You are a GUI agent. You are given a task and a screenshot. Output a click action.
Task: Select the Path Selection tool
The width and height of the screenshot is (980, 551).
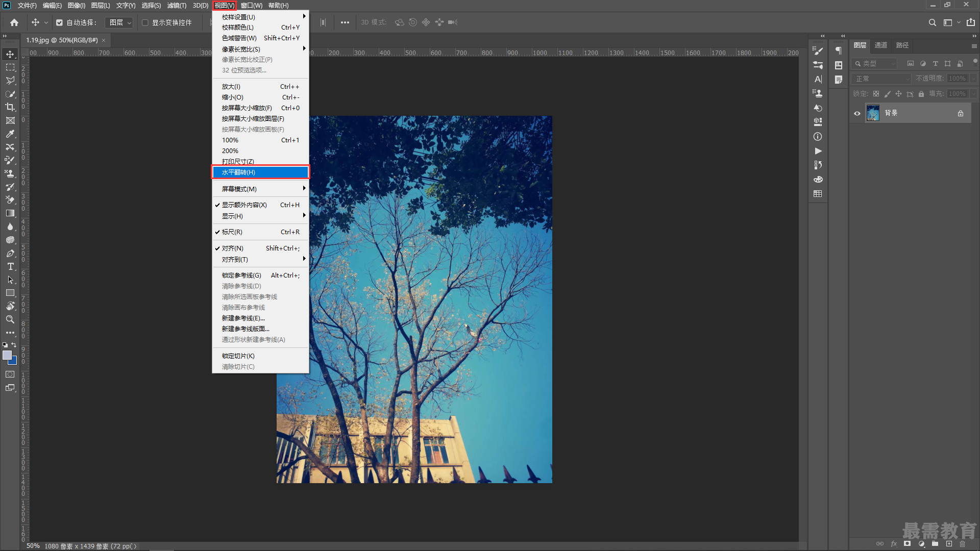10,280
